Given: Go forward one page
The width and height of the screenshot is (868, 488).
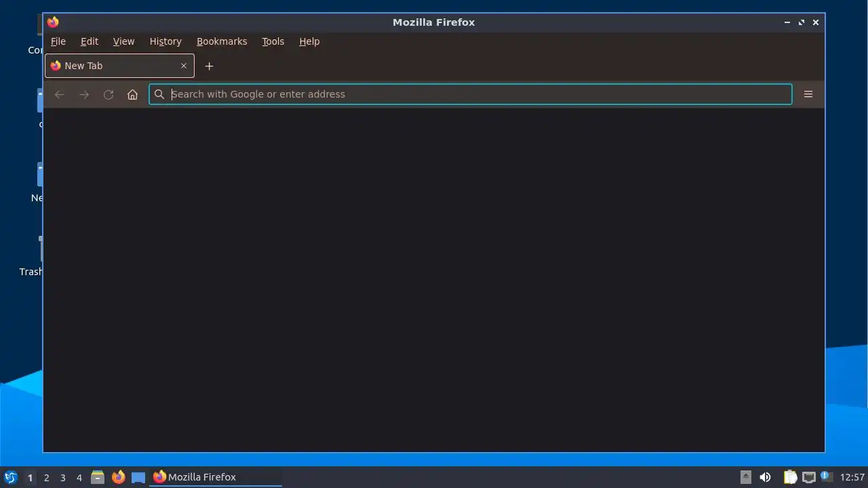Looking at the screenshot, I should (84, 94).
